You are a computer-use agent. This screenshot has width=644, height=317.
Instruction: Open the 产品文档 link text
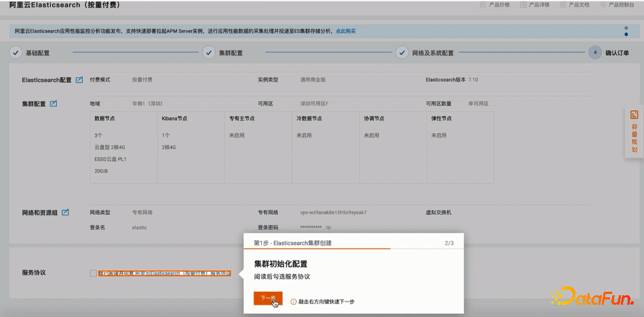click(x=579, y=5)
